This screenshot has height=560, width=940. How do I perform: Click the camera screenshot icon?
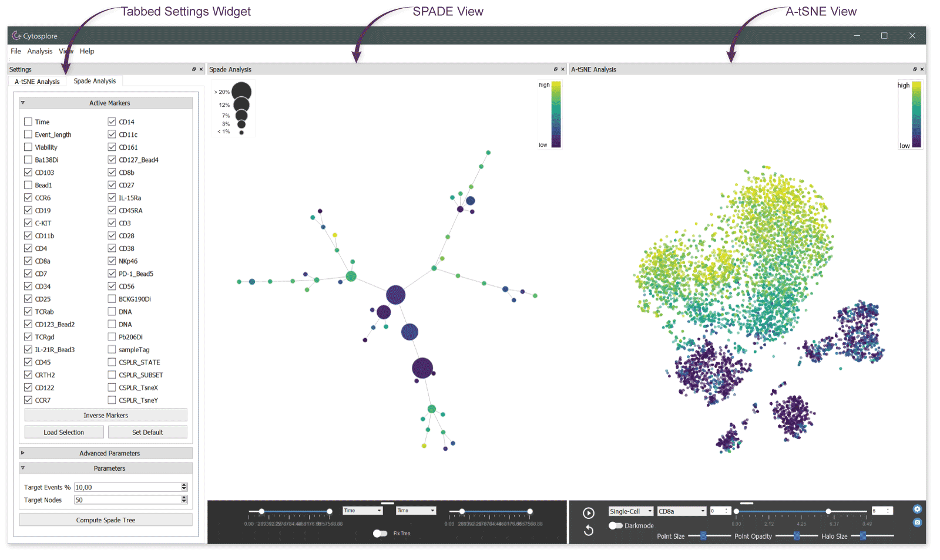click(x=917, y=522)
